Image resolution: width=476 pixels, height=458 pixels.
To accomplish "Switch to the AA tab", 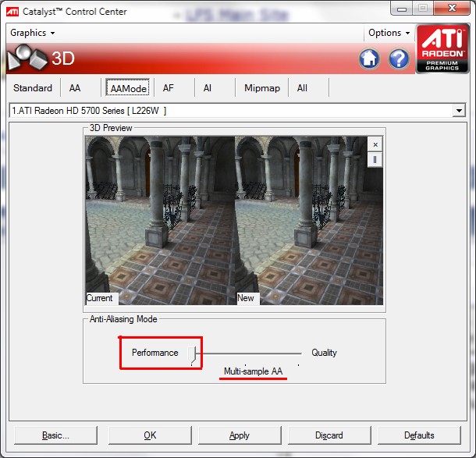I will coord(75,88).
